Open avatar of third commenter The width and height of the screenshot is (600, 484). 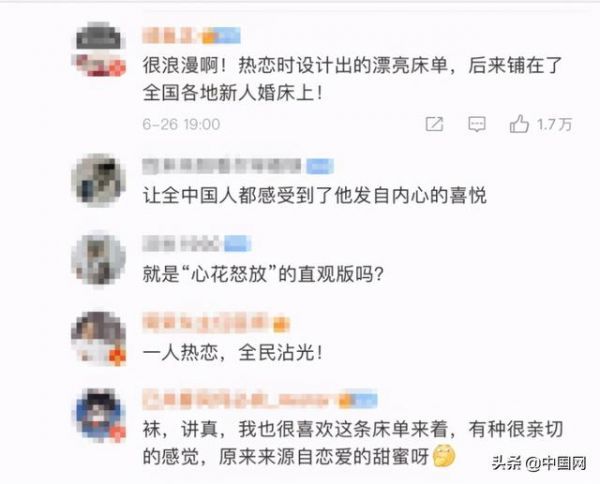pos(99,258)
